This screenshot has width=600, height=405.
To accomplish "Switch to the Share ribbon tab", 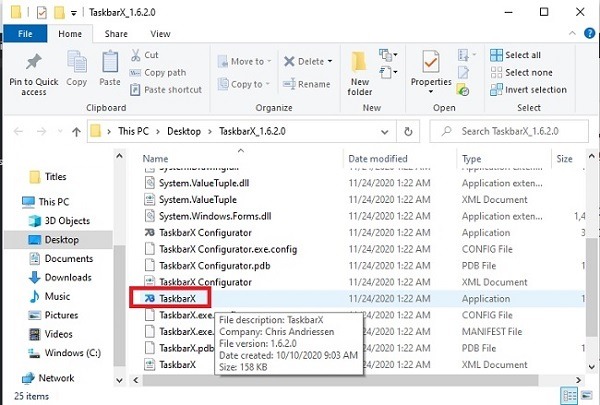I will [116, 34].
